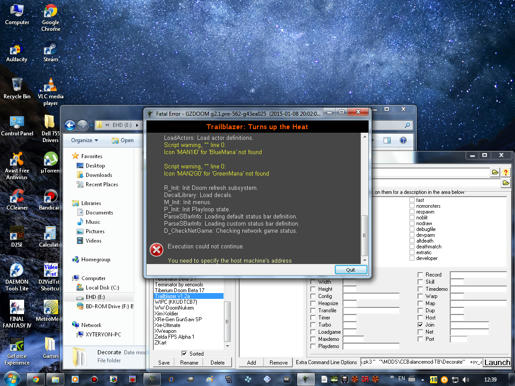
Task: Click the Explorer back arrow button
Action: 70,125
